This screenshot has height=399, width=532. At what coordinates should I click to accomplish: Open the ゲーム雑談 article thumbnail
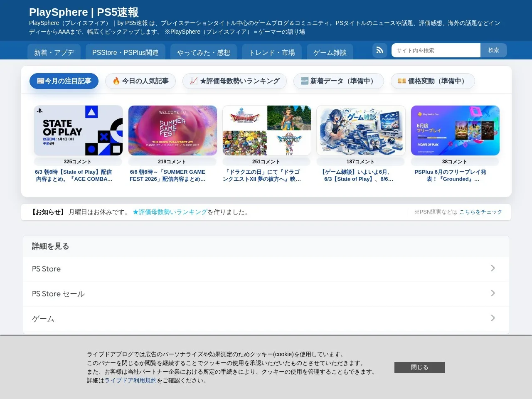pos(361,131)
